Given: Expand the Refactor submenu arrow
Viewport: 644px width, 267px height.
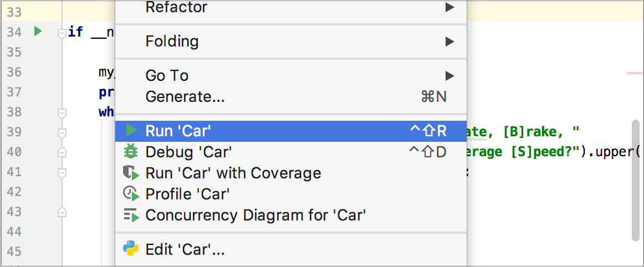Looking at the screenshot, I should 449,7.
